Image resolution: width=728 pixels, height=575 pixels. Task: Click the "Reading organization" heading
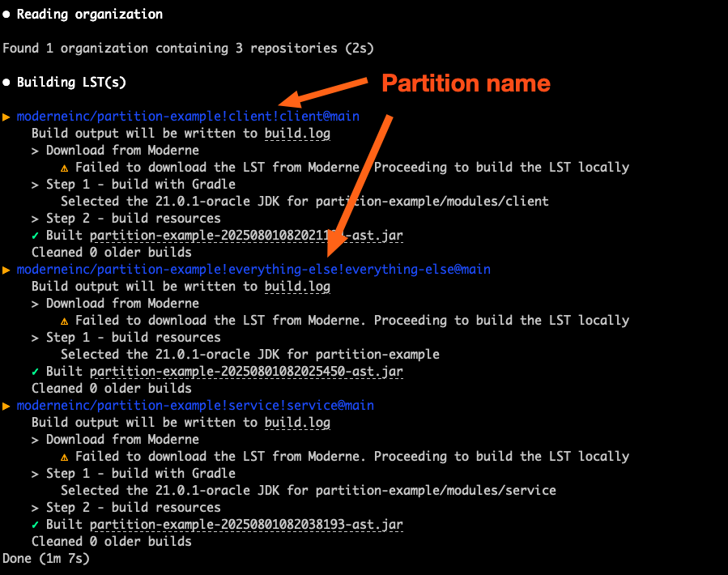coord(90,15)
